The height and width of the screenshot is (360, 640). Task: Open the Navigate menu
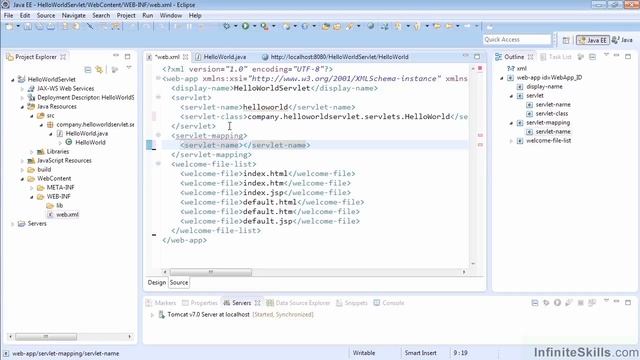(x=74, y=15)
